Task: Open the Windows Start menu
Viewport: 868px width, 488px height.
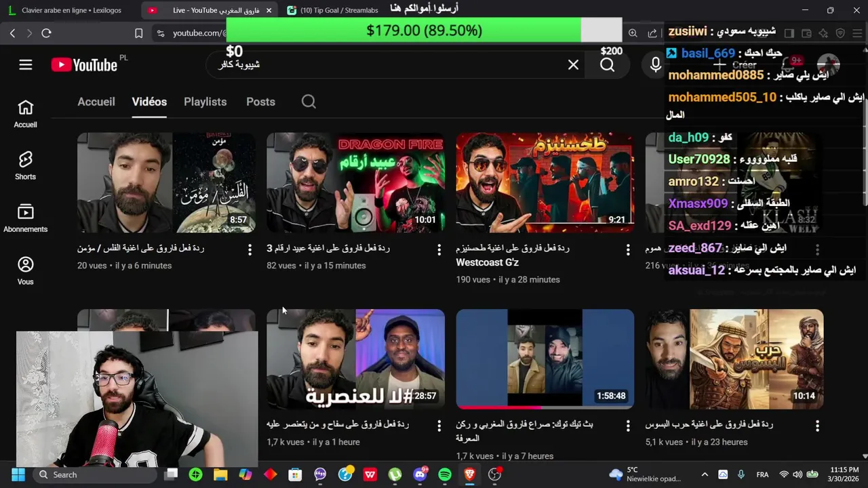Action: [x=18, y=474]
